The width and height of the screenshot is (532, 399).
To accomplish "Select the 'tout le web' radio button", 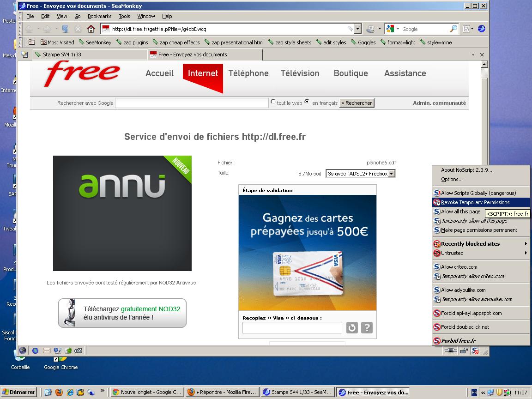I will coord(273,102).
